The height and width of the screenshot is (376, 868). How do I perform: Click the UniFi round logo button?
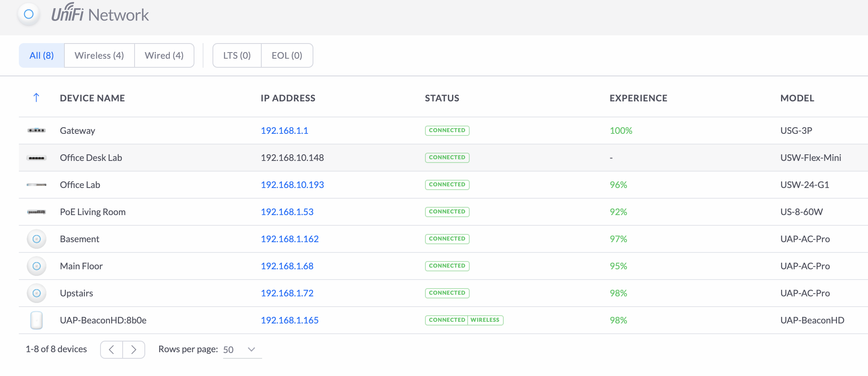(29, 14)
